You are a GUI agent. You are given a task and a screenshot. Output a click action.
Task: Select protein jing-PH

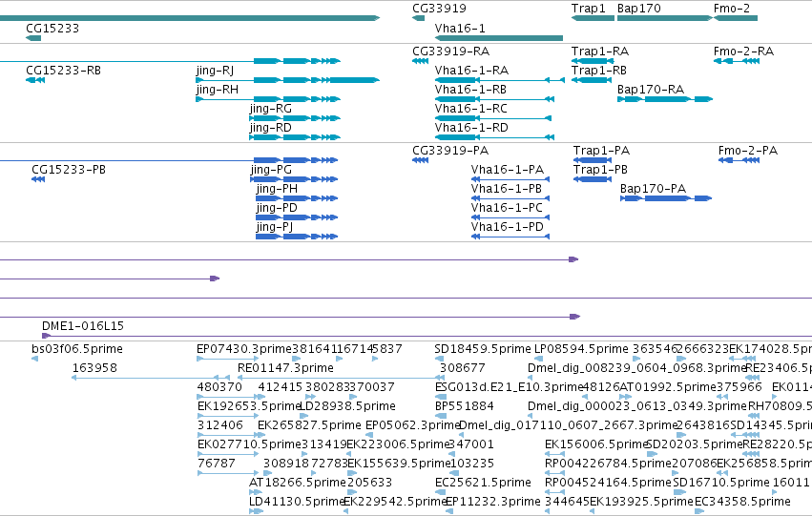tap(297, 198)
